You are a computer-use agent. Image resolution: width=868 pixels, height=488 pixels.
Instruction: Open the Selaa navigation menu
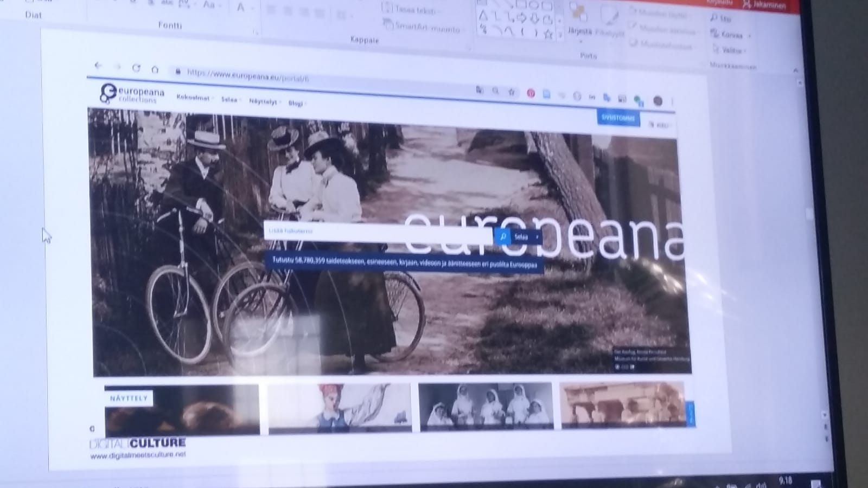231,100
